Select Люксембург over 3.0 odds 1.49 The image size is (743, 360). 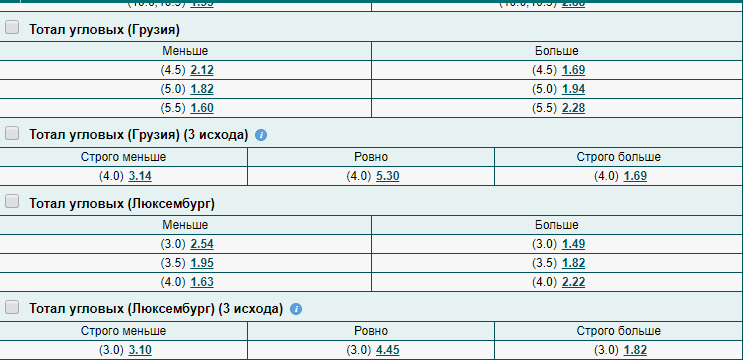573,245
